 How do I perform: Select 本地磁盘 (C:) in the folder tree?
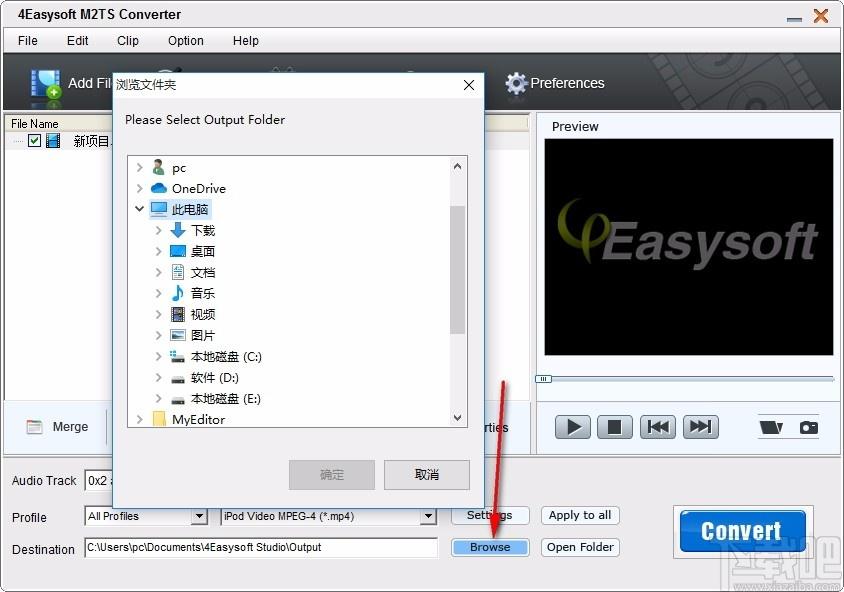click(x=226, y=357)
